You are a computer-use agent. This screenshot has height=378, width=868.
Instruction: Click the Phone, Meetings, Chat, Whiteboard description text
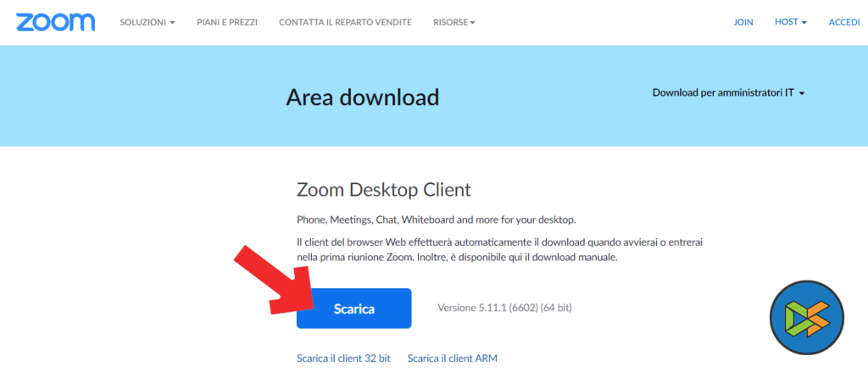[437, 220]
